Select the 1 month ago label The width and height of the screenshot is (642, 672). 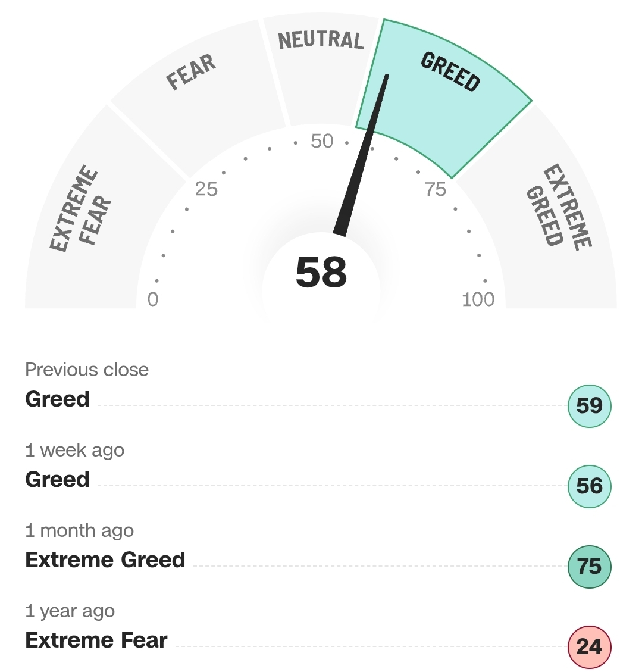(80, 530)
